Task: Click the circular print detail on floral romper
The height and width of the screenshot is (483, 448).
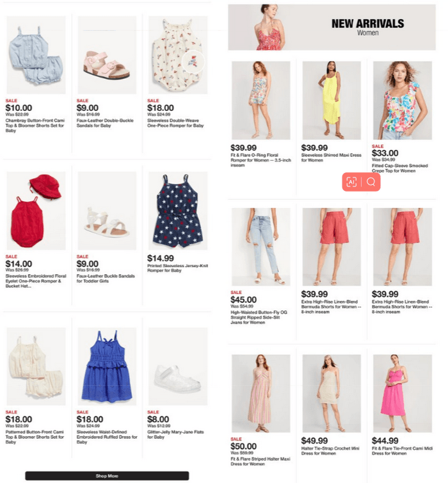Action: tap(193, 62)
